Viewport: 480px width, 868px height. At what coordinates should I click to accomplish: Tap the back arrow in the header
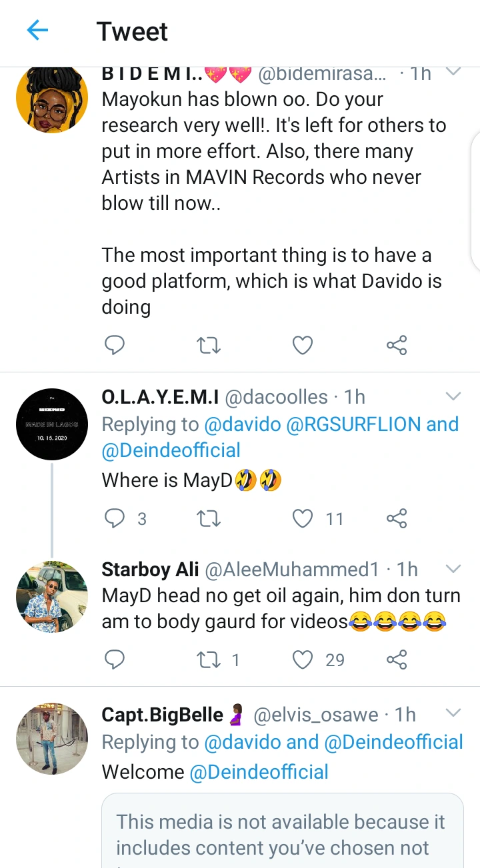click(37, 31)
